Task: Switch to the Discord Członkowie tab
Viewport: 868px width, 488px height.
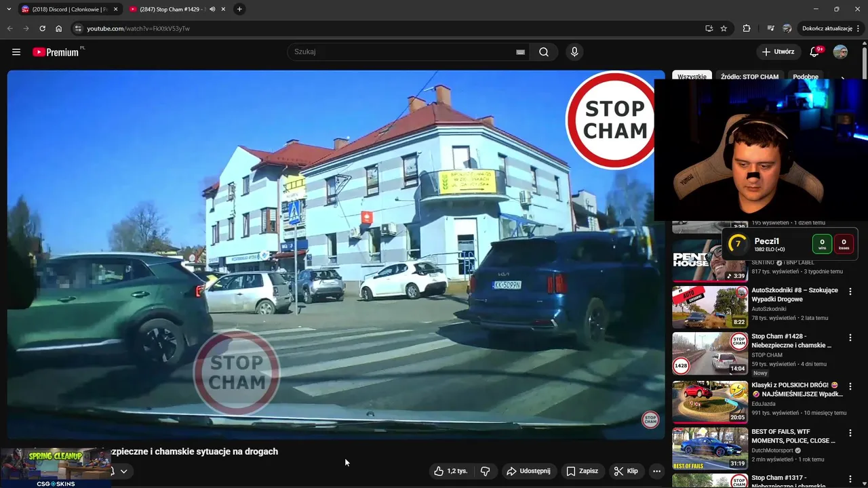Action: pyautogui.click(x=69, y=9)
